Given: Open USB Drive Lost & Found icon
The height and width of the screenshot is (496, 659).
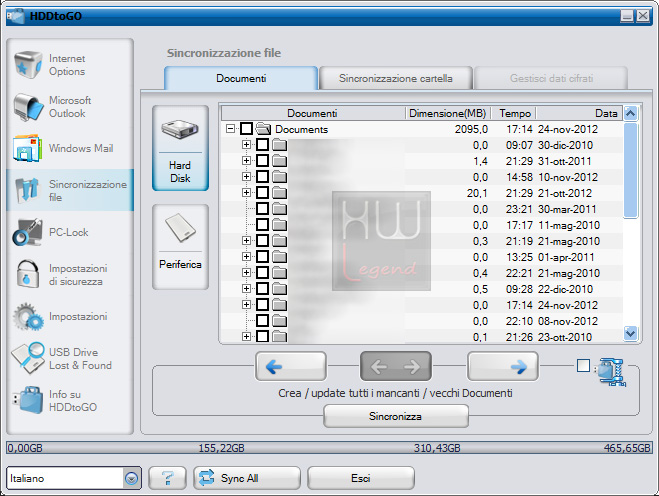Looking at the screenshot, I should point(28,358).
